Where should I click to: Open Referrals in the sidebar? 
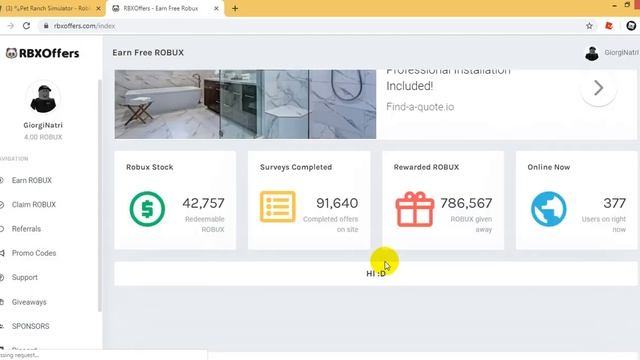[x=26, y=229]
